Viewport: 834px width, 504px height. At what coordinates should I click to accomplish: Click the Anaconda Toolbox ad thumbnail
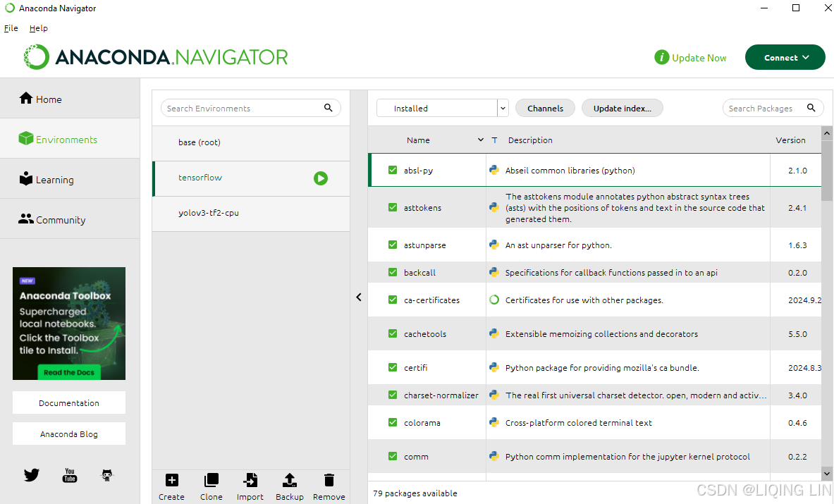[x=69, y=324]
